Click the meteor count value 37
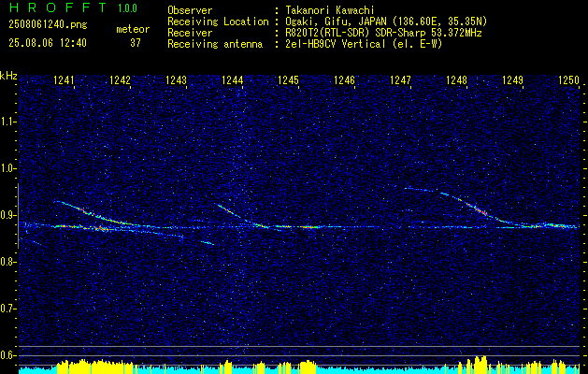Image resolution: width=588 pixels, height=374 pixels. point(136,43)
